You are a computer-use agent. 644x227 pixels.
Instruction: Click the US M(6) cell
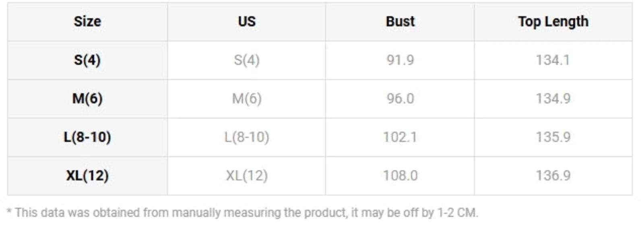pyautogui.click(x=247, y=99)
